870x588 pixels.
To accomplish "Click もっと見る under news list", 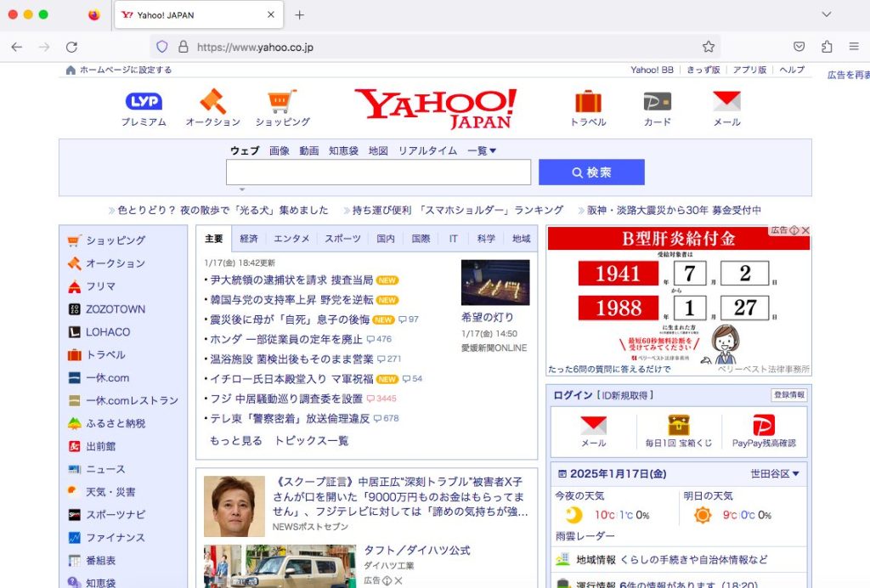I will 235,440.
